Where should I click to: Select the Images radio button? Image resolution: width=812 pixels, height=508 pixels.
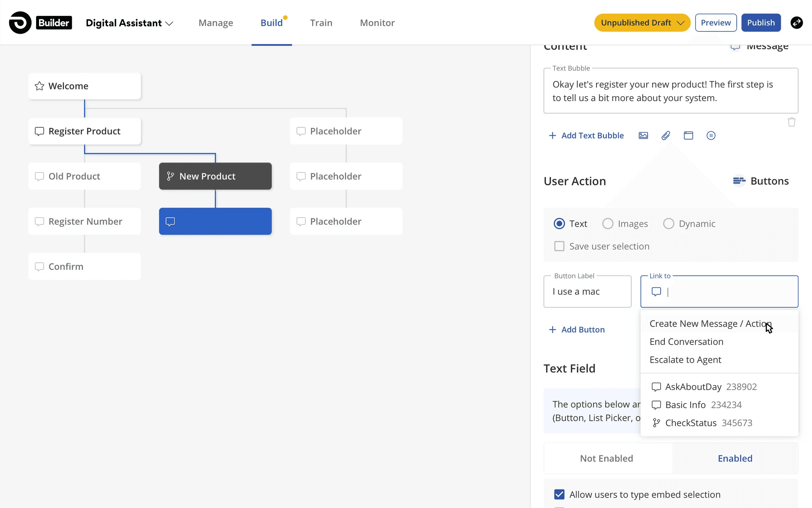[x=608, y=224]
